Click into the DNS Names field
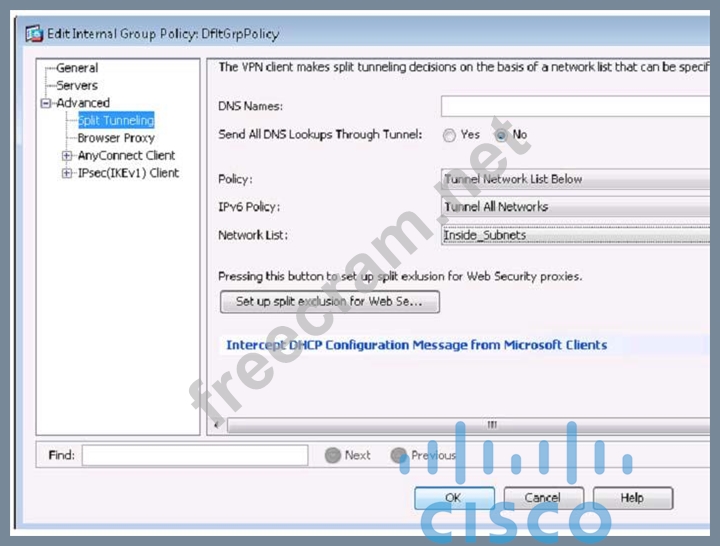720x546 pixels. 576,106
